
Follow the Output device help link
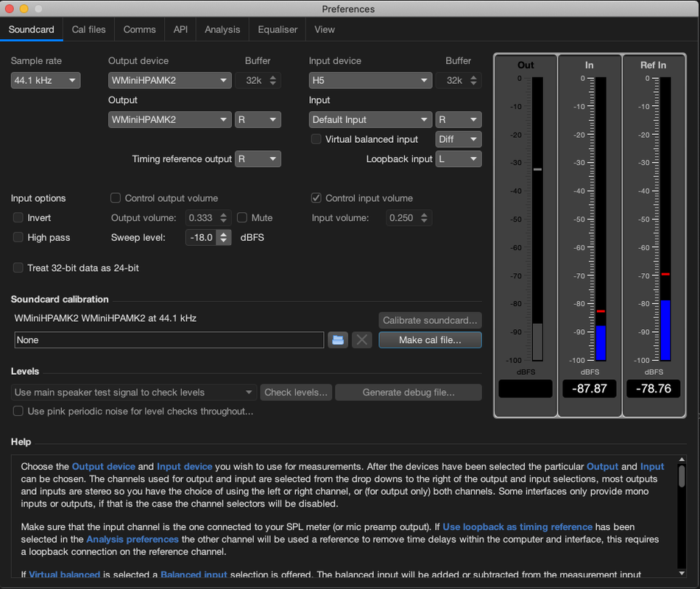coord(104,466)
